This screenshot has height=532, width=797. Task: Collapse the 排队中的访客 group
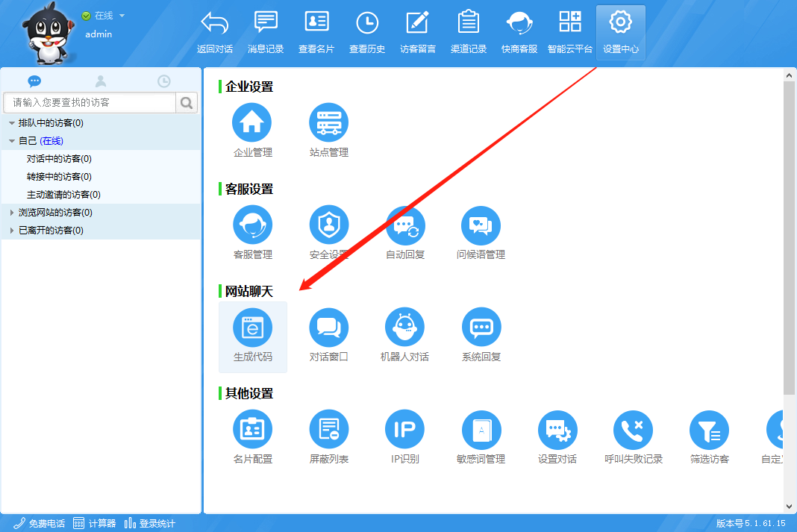pos(11,123)
